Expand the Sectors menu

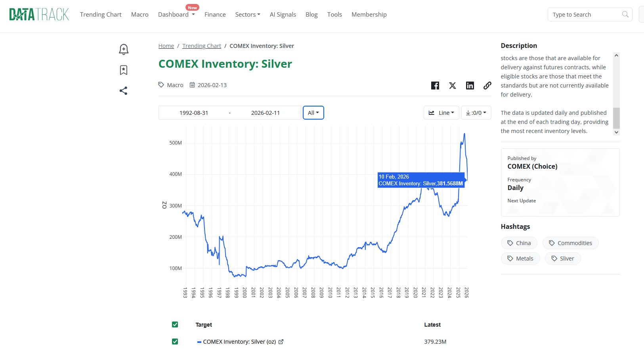point(248,15)
